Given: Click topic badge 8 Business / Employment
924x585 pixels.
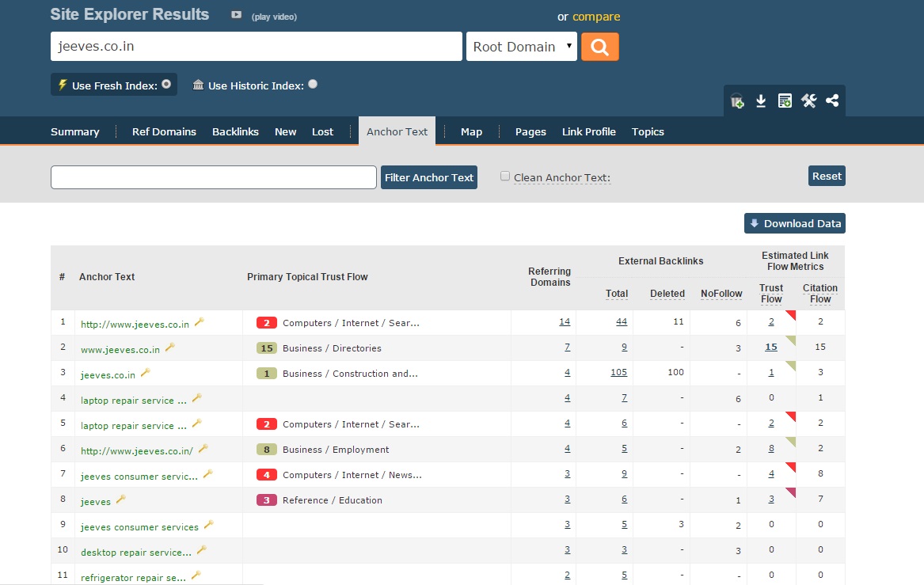Looking at the screenshot, I should click(266, 450).
